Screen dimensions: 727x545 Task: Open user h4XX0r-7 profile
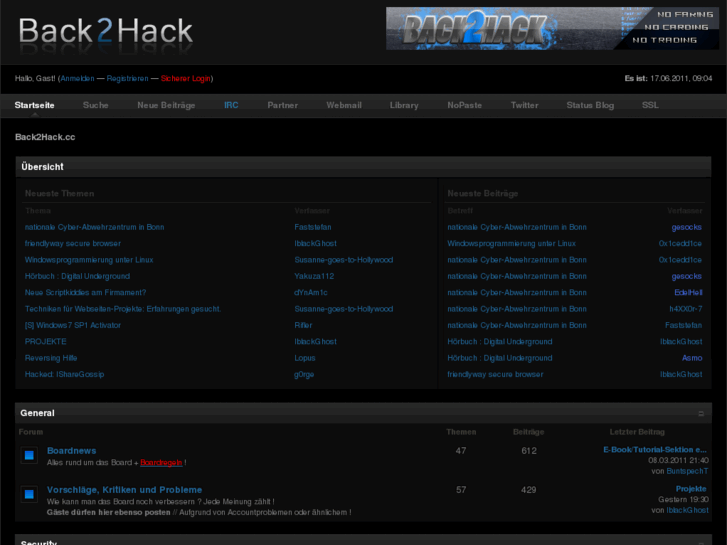click(686, 309)
